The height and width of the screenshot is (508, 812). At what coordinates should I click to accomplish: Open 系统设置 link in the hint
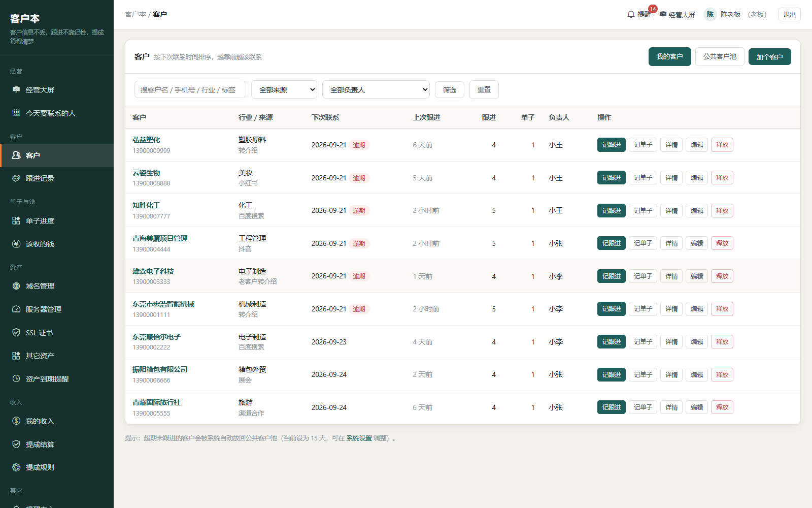coord(359,438)
